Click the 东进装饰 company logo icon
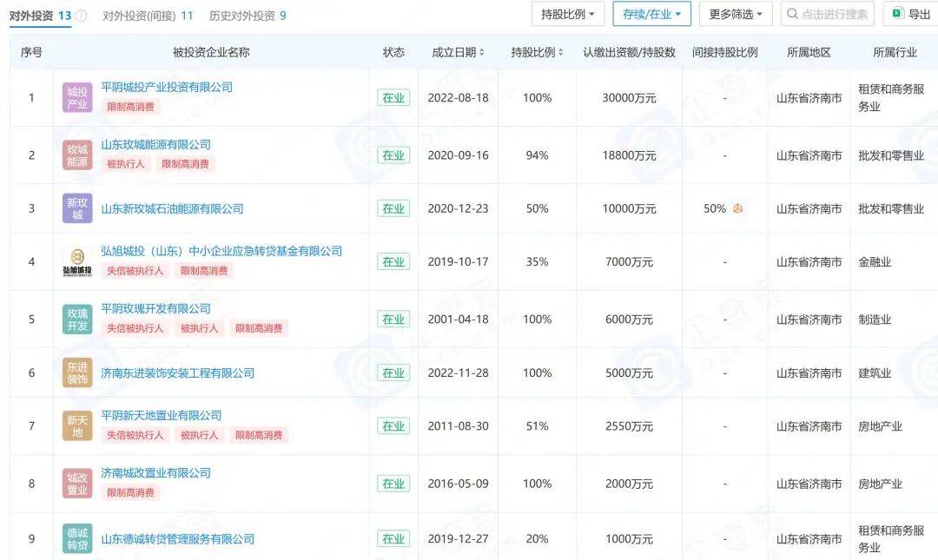This screenshot has height=560, width=938. [x=77, y=372]
